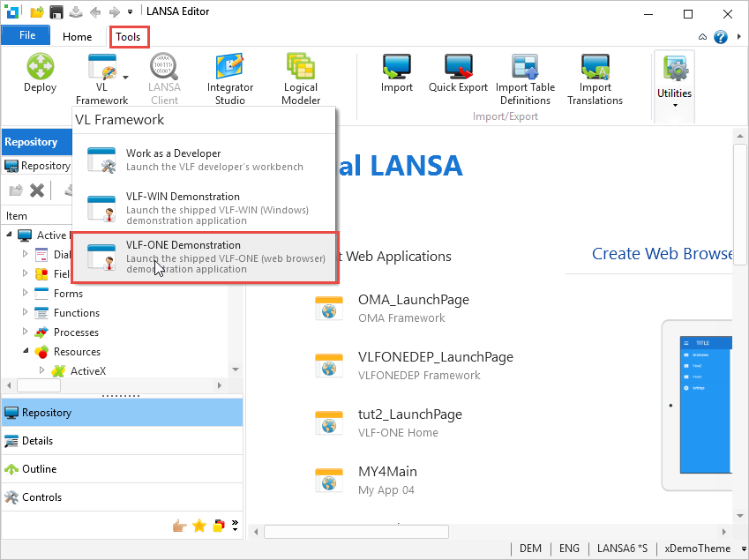Screen dimensions: 749x560
Task: Click the Import icon
Action: coord(396,72)
